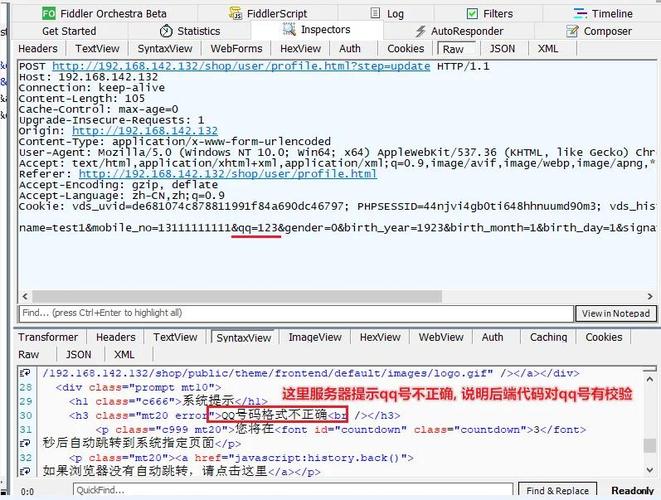Select request XML inspector tab

pyautogui.click(x=548, y=48)
